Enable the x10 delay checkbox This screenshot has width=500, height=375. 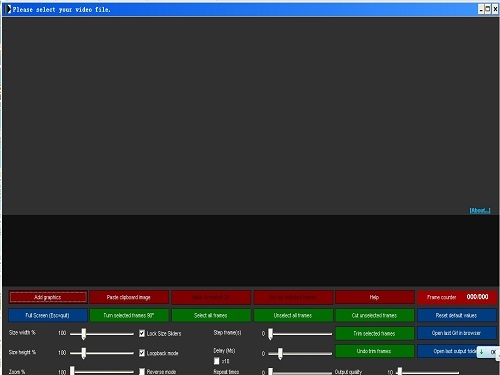pyautogui.click(x=217, y=361)
